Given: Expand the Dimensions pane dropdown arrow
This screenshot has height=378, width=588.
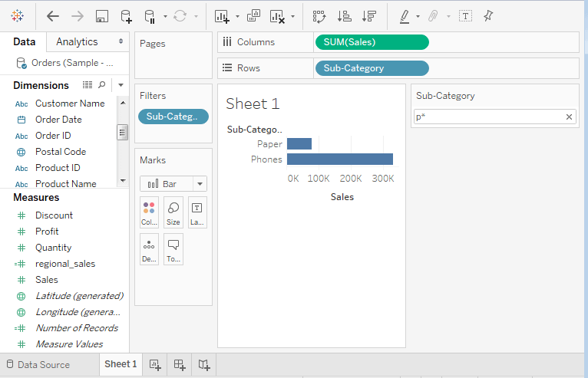Looking at the screenshot, I should coord(121,85).
